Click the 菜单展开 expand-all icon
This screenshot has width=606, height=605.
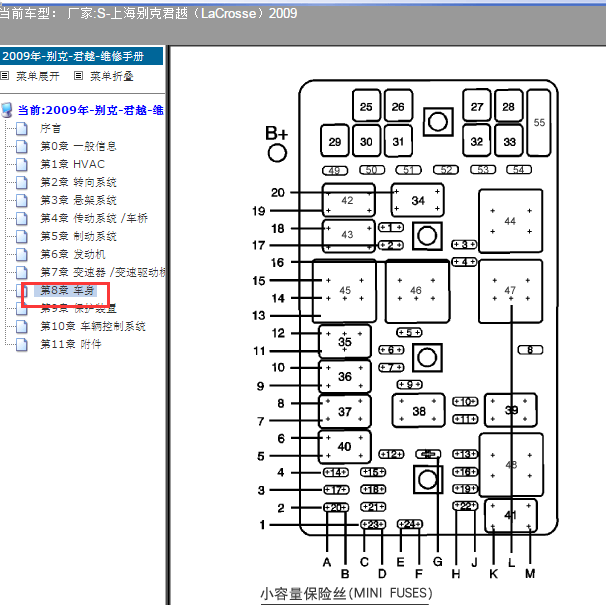coord(5,76)
